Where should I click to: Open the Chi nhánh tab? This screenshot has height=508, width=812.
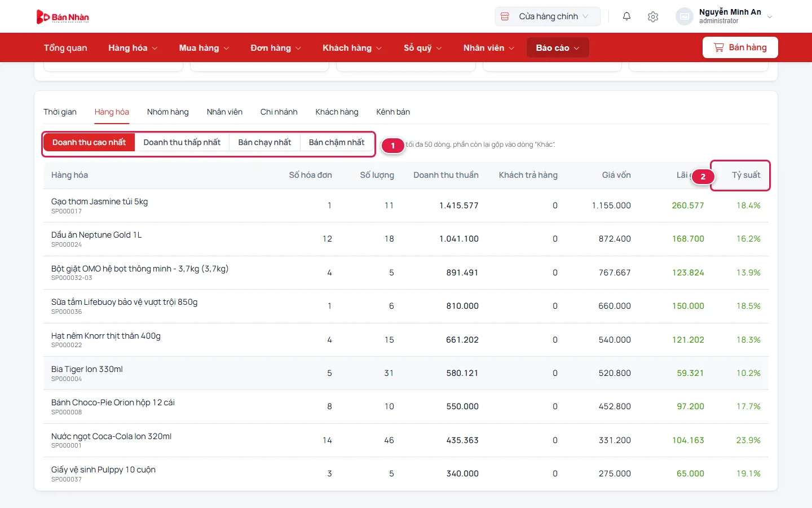[x=279, y=112]
